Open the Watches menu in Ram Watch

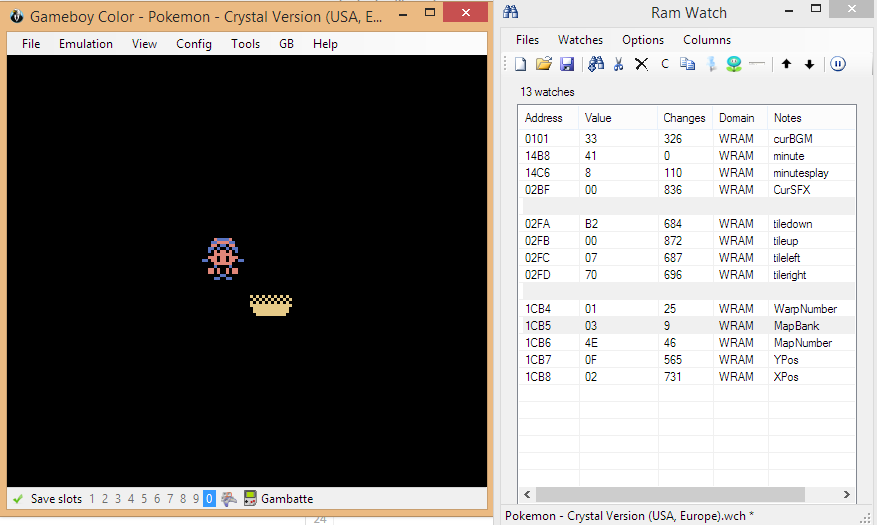pyautogui.click(x=580, y=40)
